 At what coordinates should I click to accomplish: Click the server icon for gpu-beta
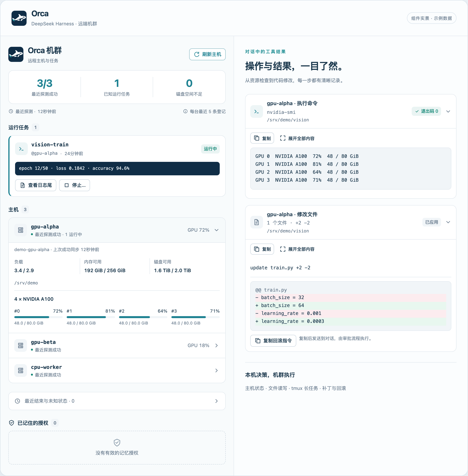click(x=21, y=345)
